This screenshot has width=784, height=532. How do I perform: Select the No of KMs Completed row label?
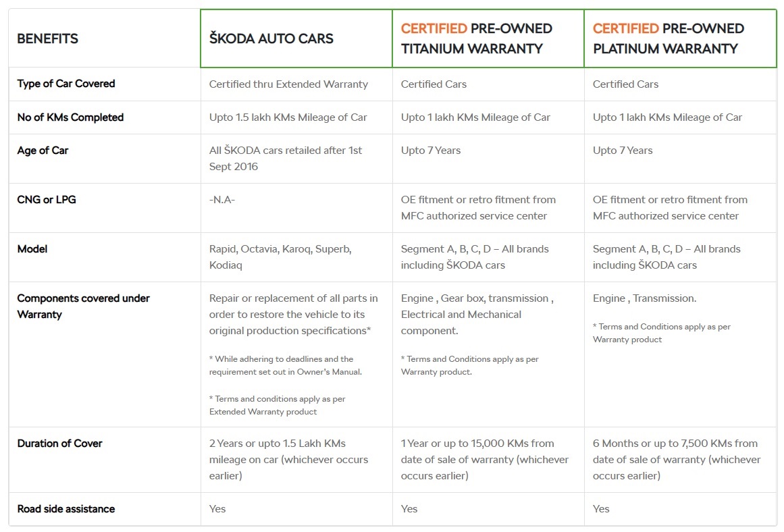point(70,117)
